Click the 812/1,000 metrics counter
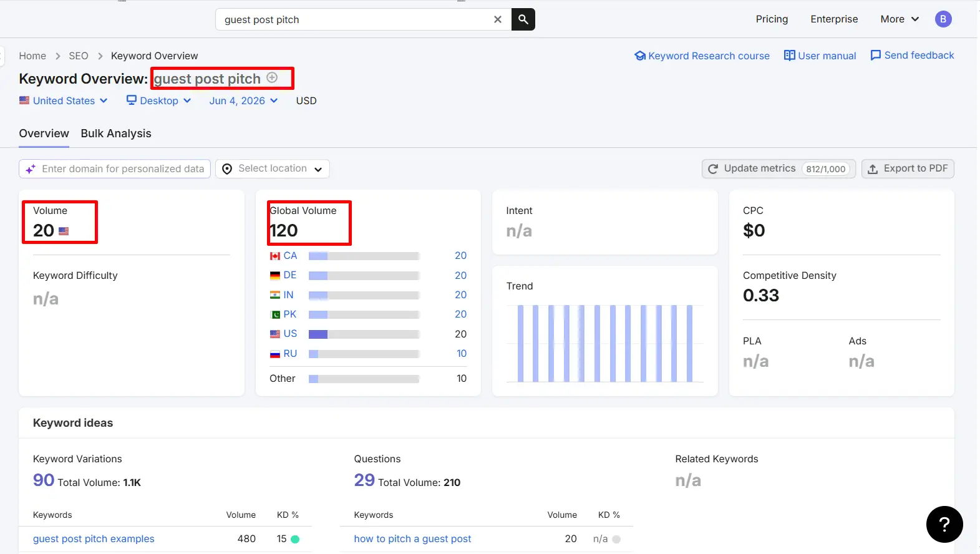The height and width of the screenshot is (554, 980). (825, 169)
